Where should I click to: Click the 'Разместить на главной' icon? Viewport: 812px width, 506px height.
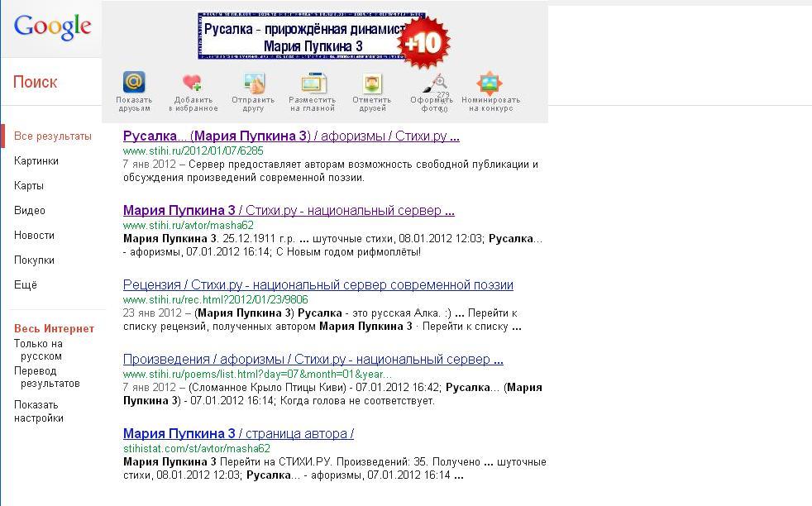(313, 83)
